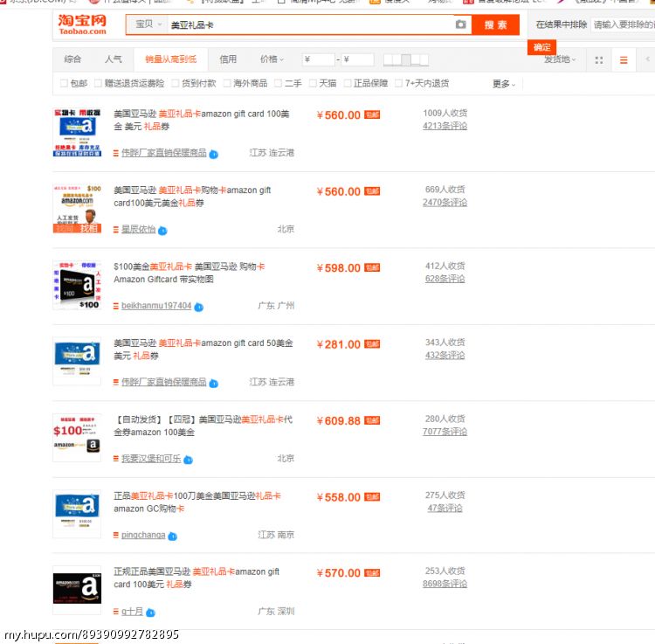
Task: Open seller 我要汉堡和可乐 shop link
Action: pyautogui.click(x=151, y=459)
